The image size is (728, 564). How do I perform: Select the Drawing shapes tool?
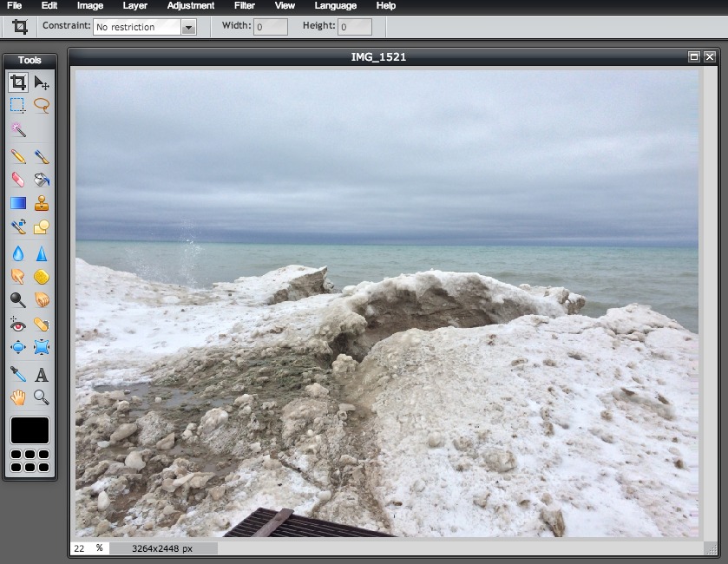(x=42, y=226)
